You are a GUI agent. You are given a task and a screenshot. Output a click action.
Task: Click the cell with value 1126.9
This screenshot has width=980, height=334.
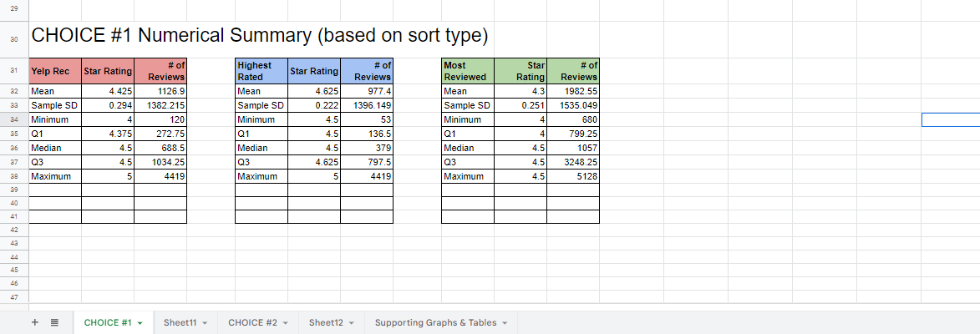(160, 91)
